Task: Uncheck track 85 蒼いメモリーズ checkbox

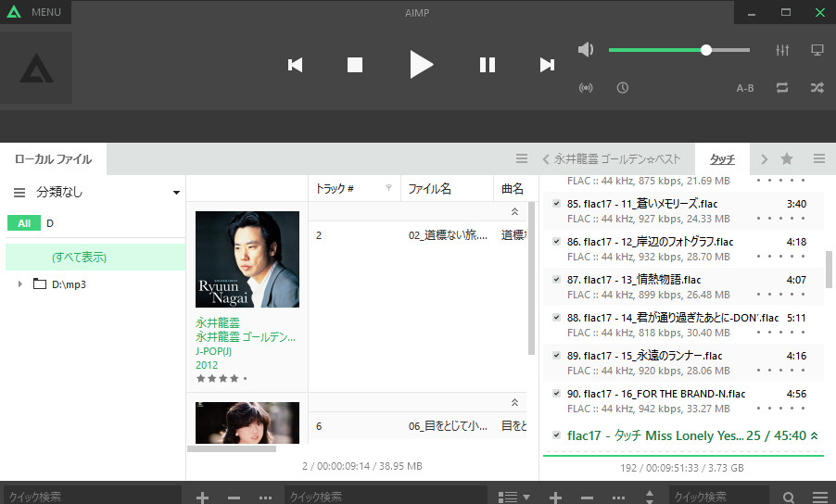Action: coord(556,204)
